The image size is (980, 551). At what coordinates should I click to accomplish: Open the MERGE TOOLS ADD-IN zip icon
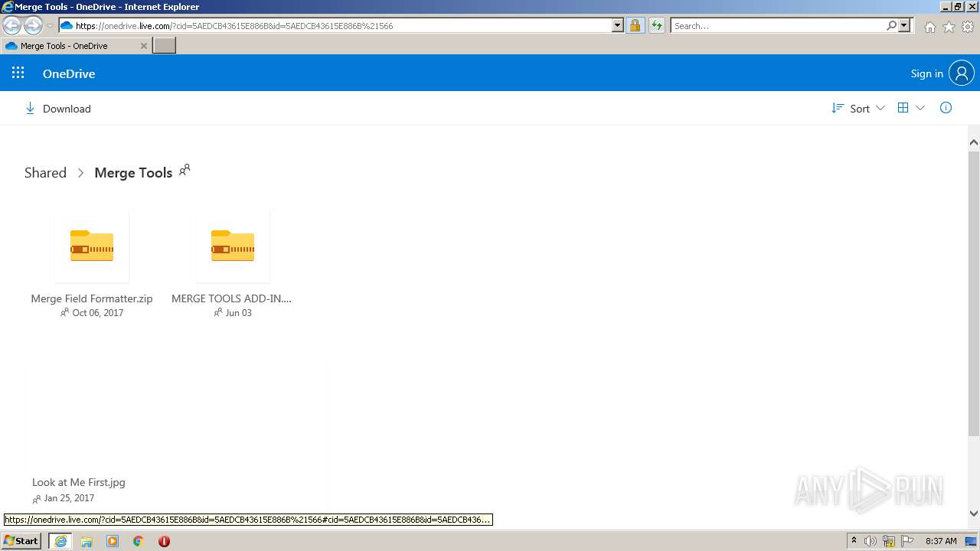pos(233,246)
